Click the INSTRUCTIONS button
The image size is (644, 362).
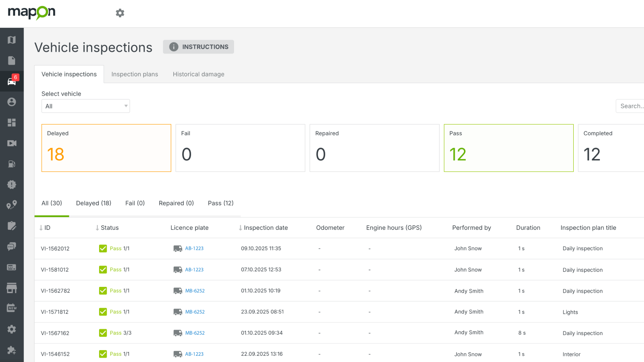click(199, 47)
